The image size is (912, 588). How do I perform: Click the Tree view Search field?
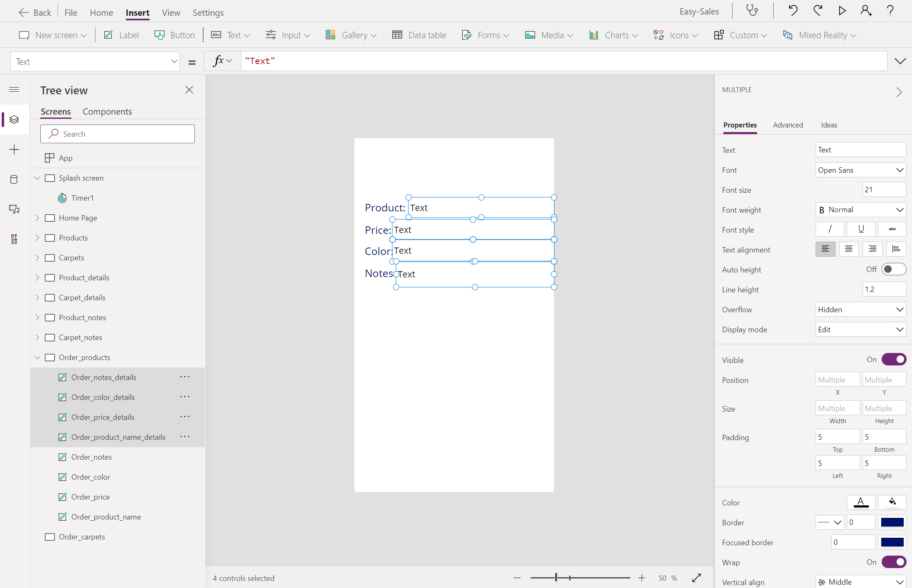[118, 134]
